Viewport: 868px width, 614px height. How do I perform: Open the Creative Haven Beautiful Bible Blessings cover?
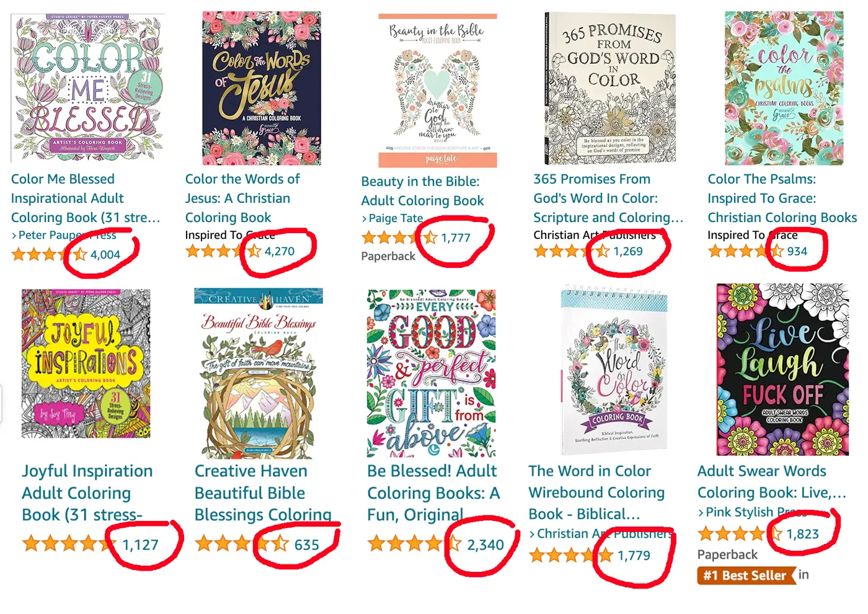[259, 373]
